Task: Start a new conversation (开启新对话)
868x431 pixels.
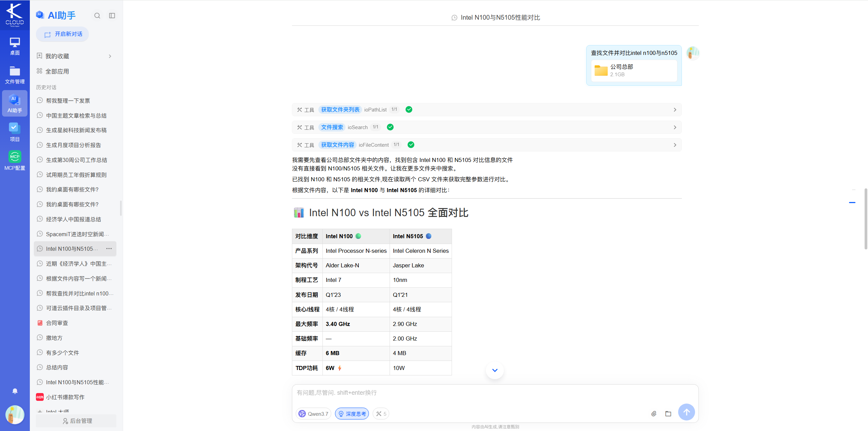Action: [62, 34]
